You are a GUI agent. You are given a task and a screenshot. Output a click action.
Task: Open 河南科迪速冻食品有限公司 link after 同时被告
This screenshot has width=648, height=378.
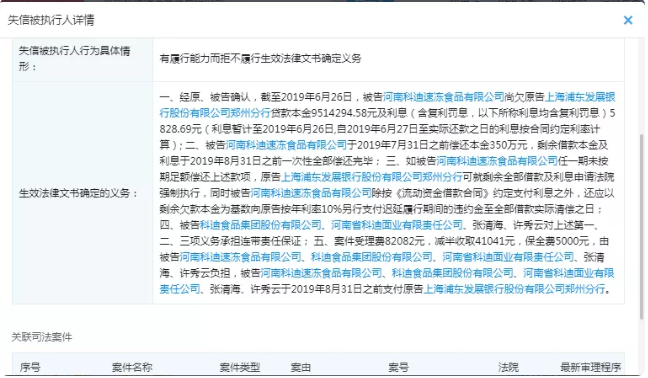(x=311, y=193)
